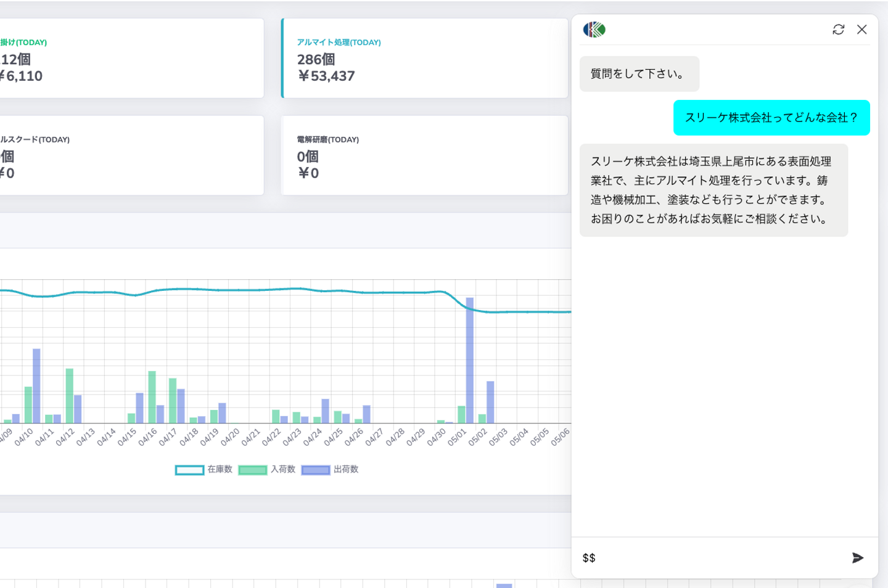Click the 04/10 blue shipment bar
Image resolution: width=888 pixels, height=588 pixels.
coord(36,386)
